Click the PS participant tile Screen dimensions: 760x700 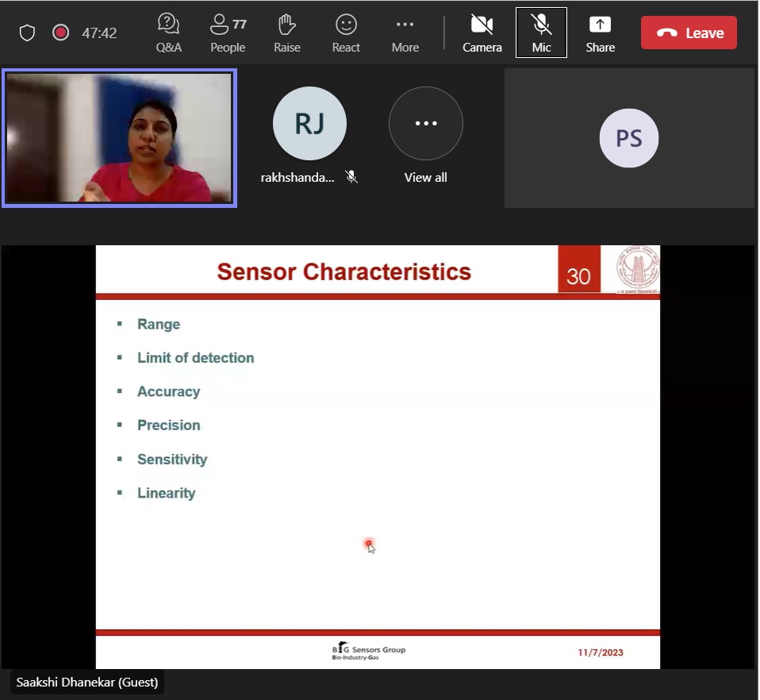pos(629,138)
